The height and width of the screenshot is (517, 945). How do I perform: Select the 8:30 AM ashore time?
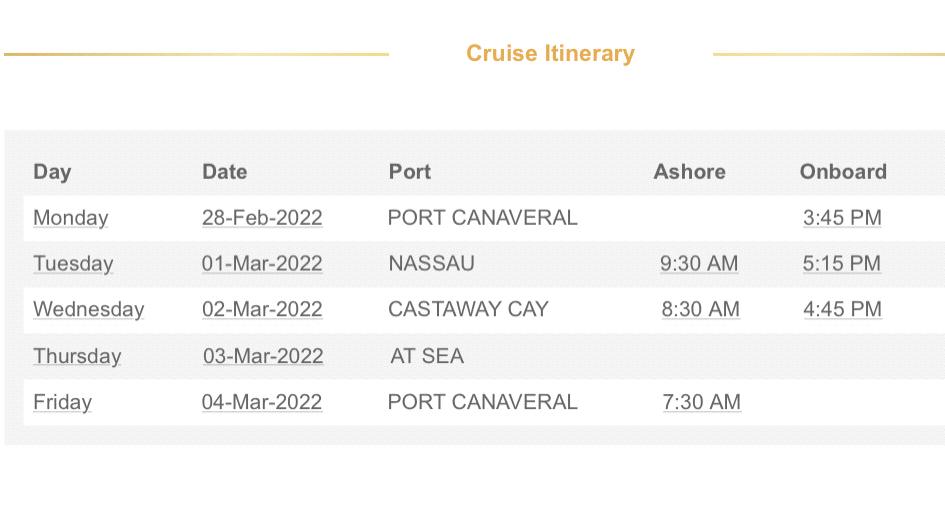tap(700, 309)
